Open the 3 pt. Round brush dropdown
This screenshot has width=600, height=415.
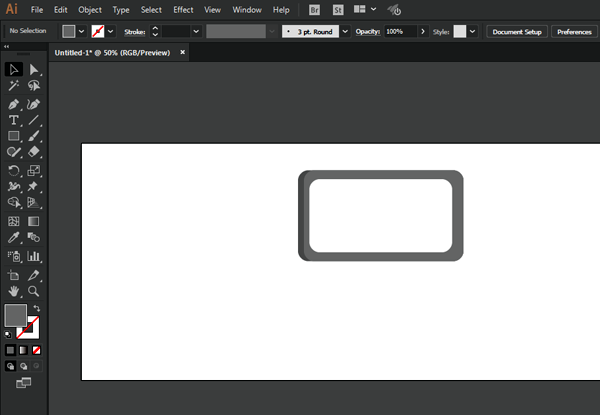(x=346, y=32)
